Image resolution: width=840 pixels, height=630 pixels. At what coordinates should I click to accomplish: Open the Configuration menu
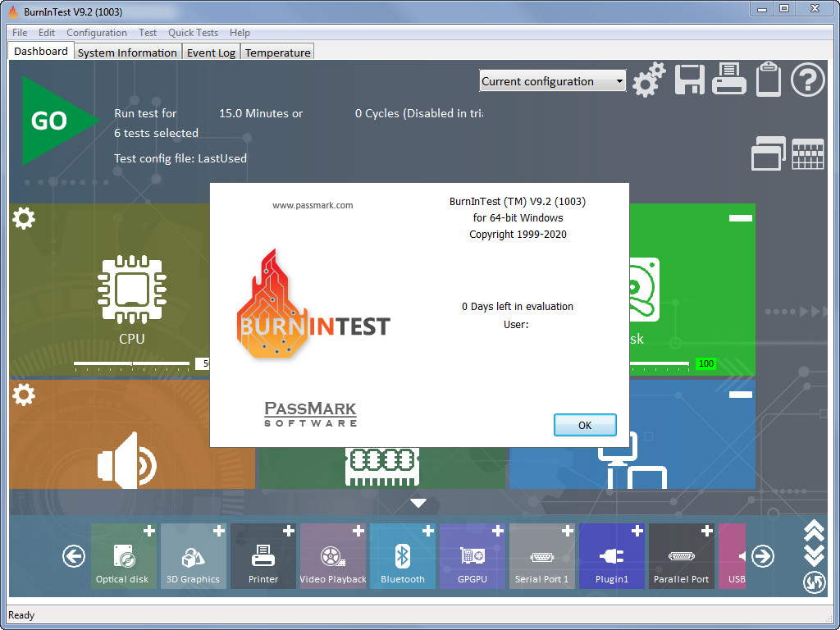coord(97,33)
